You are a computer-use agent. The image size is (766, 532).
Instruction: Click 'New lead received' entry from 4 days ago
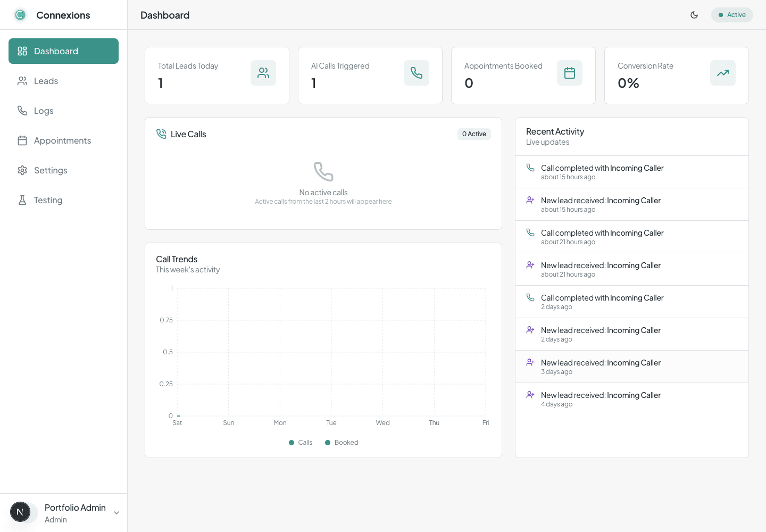click(x=632, y=399)
